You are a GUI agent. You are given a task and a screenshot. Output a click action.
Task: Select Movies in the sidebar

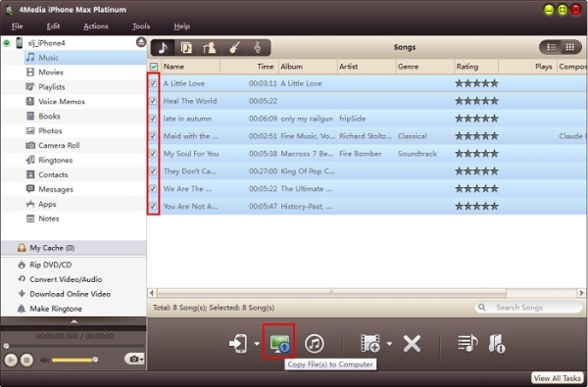coord(51,72)
